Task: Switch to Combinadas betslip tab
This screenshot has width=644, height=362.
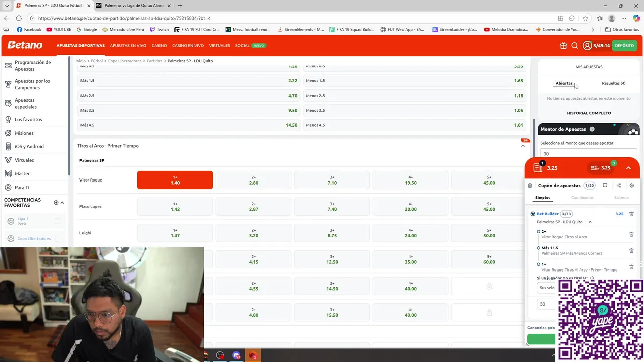Action: click(582, 198)
